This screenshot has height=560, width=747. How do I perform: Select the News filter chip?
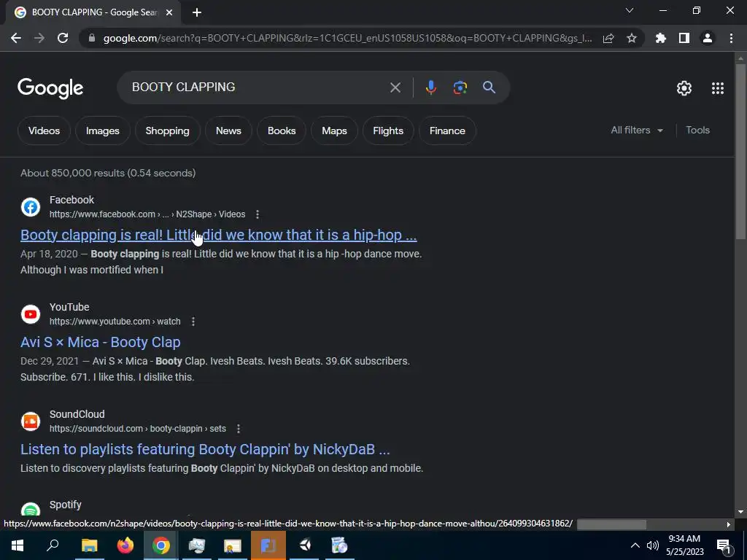click(228, 131)
